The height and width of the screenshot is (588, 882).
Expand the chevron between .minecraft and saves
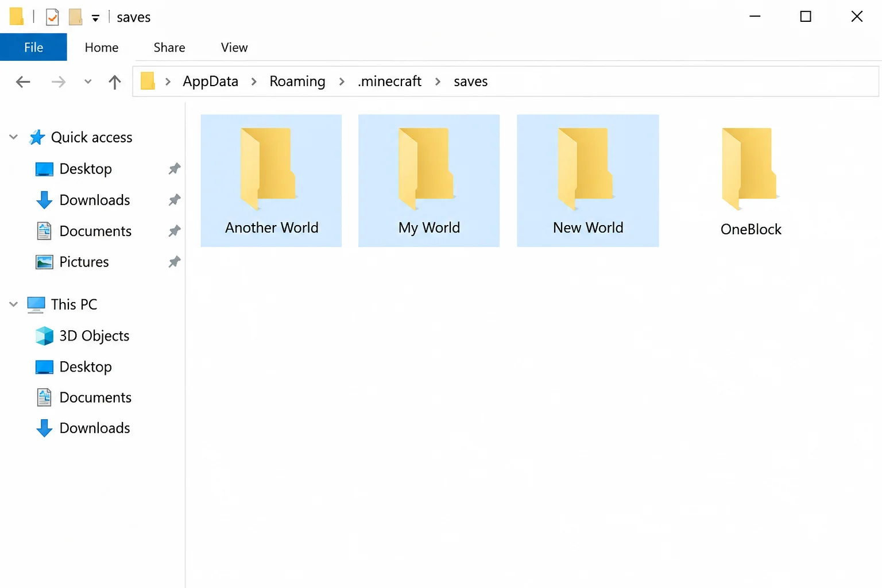438,82
